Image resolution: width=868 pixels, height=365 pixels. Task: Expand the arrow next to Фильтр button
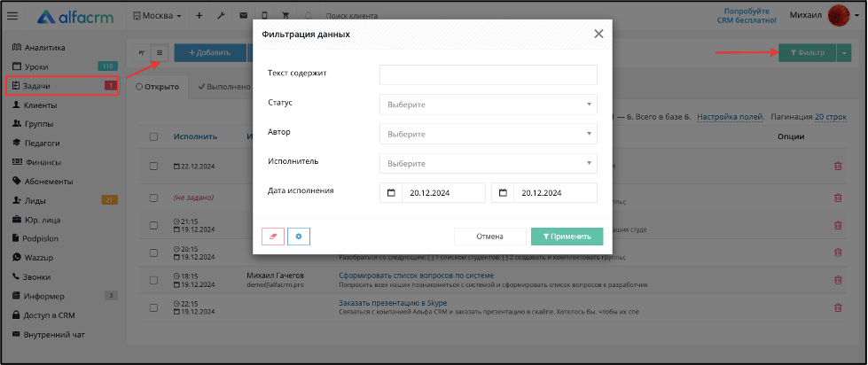point(844,52)
